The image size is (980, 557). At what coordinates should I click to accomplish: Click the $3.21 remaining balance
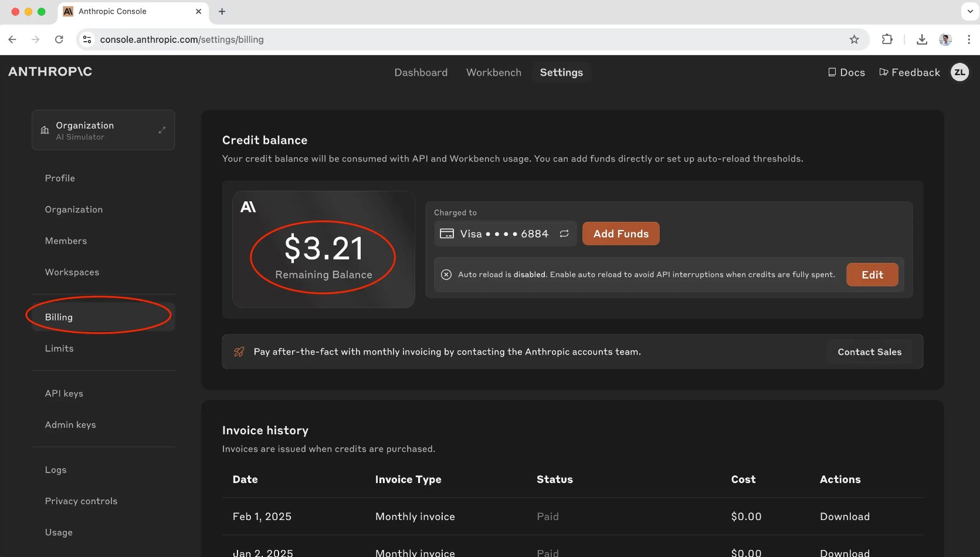[324, 248]
